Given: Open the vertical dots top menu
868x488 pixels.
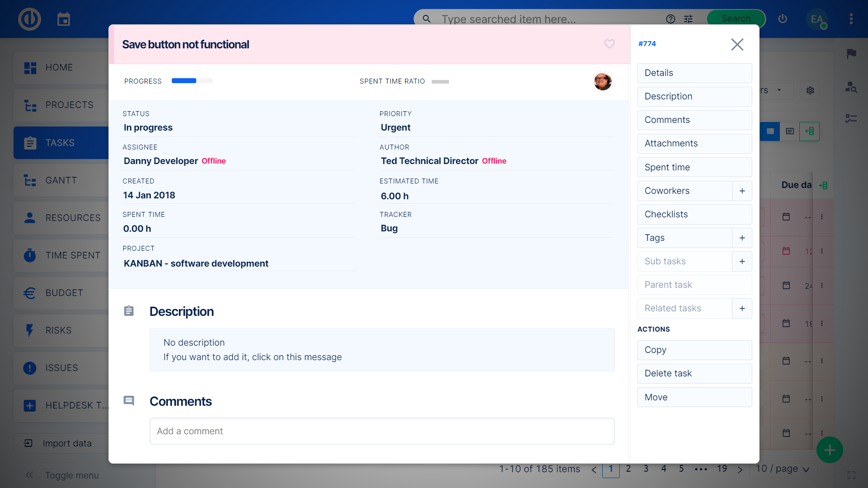Looking at the screenshot, I should pos(851,19).
